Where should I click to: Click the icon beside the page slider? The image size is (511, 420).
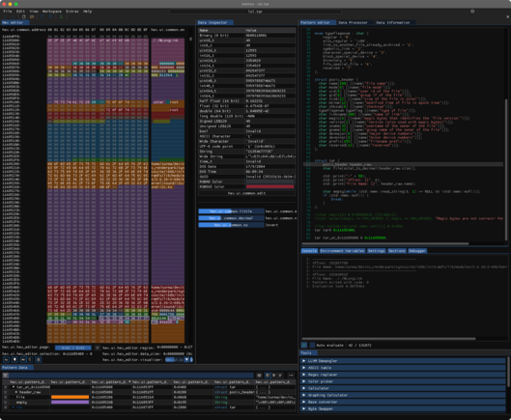pyautogui.click(x=98, y=348)
